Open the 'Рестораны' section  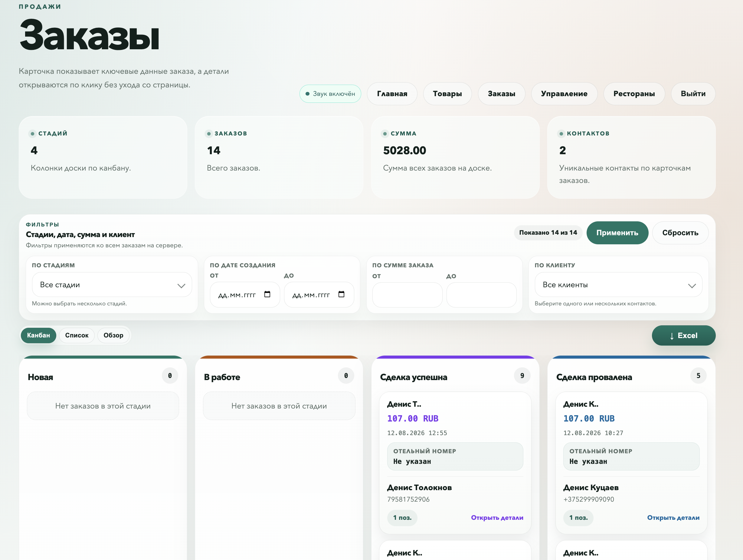[634, 94]
